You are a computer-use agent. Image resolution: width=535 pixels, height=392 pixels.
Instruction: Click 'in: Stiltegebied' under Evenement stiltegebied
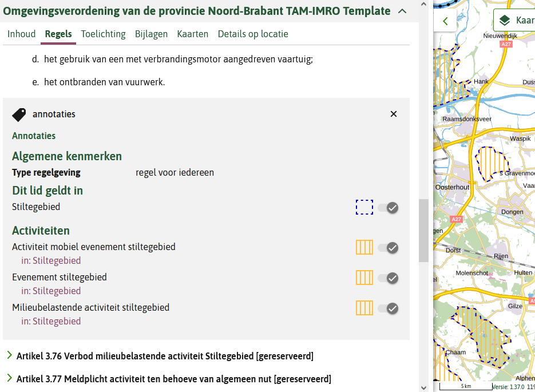coord(51,291)
